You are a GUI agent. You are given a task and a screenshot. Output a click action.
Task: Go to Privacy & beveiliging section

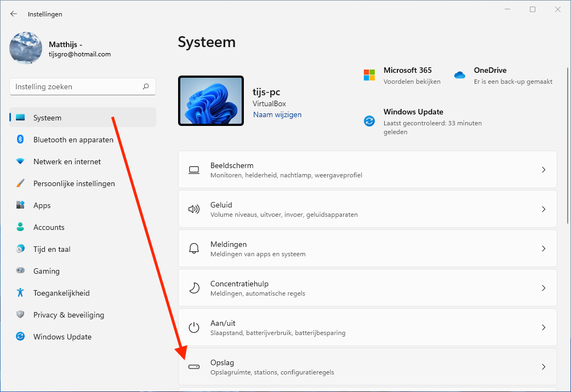68,315
